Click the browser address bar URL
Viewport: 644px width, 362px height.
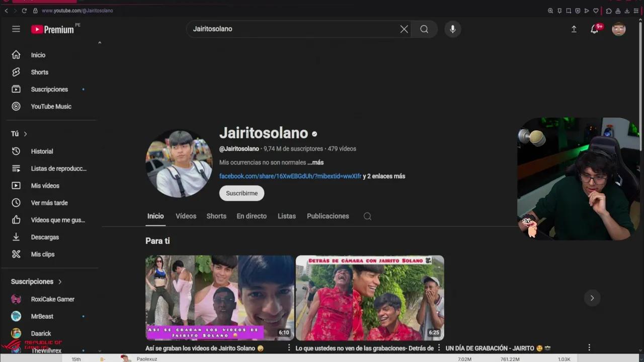(x=77, y=11)
